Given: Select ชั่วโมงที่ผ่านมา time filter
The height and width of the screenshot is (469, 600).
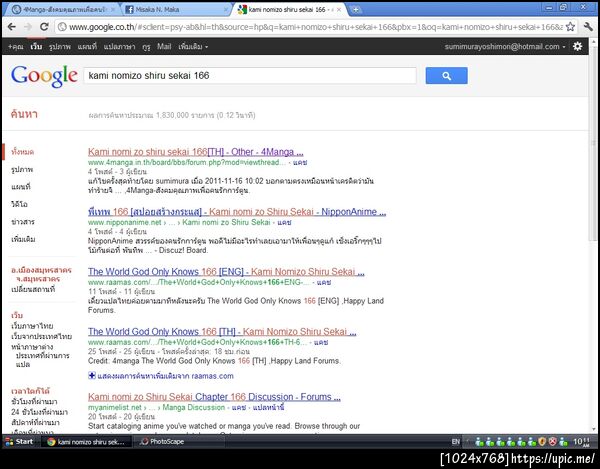Looking at the screenshot, I should coord(34,402).
